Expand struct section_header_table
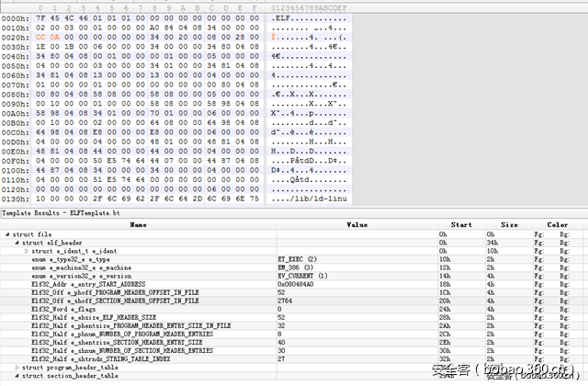The height and width of the screenshot is (386, 588). [16, 375]
